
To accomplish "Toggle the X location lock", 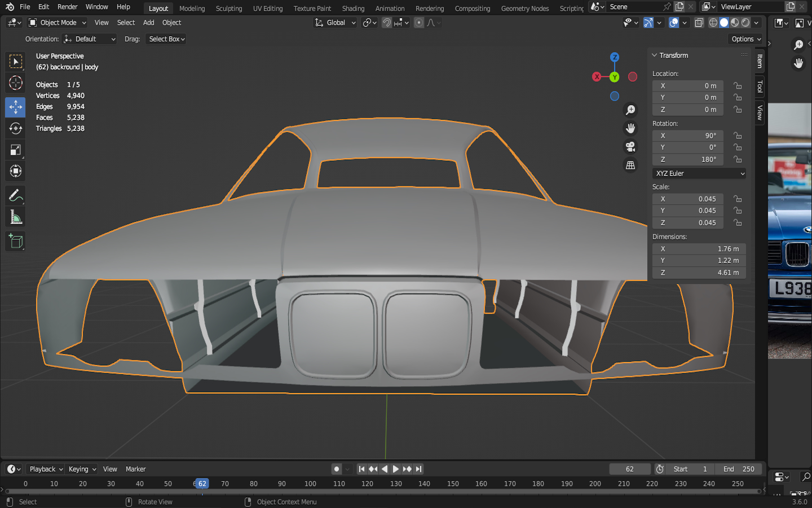I will tap(738, 86).
